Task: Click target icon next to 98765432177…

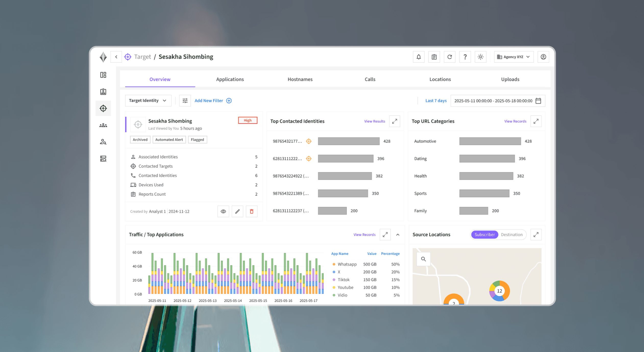Action: [x=309, y=141]
